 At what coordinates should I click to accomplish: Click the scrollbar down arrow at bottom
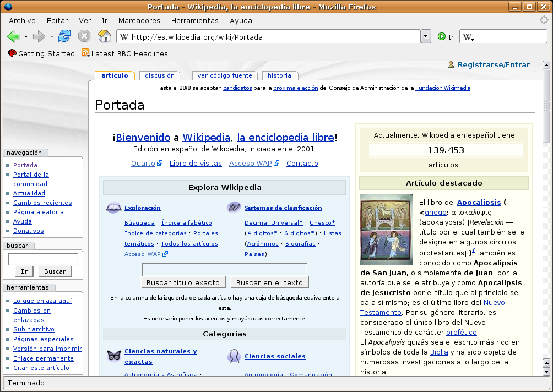(x=546, y=371)
